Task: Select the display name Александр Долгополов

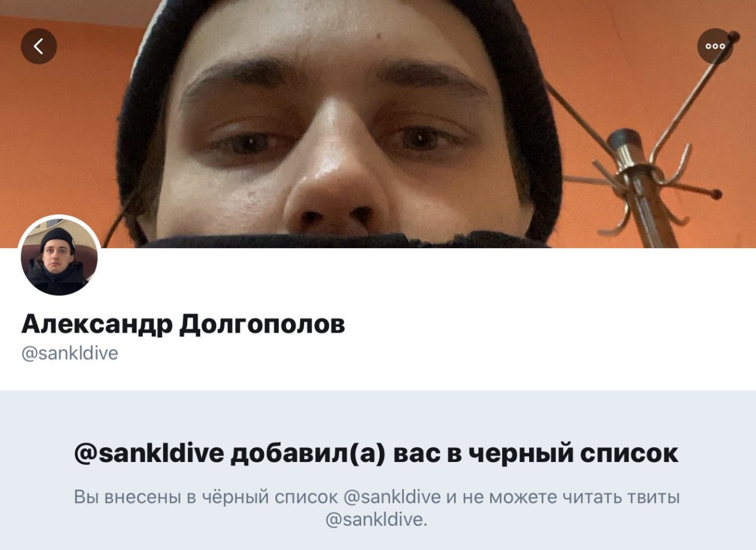Action: click(x=183, y=324)
